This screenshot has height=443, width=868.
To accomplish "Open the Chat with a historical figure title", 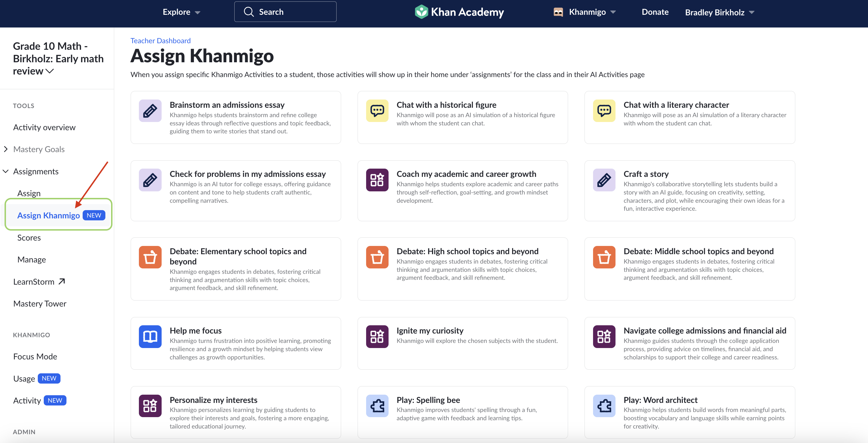I will [x=446, y=105].
